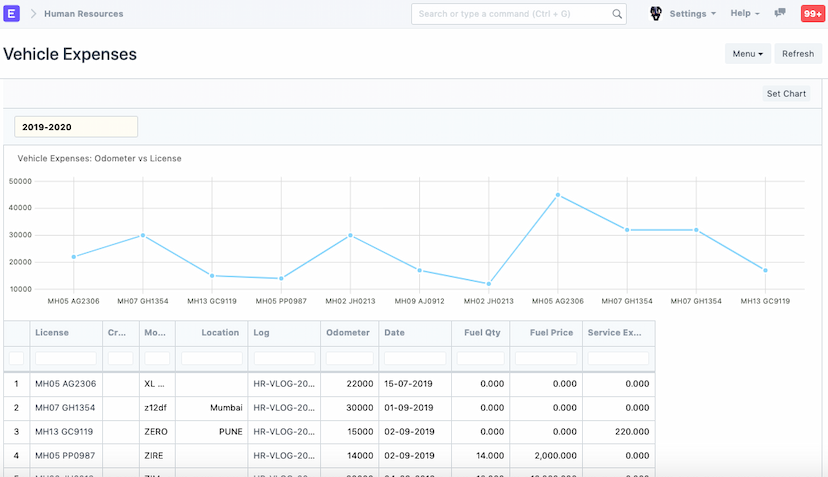Click the License column filter box

point(66,358)
